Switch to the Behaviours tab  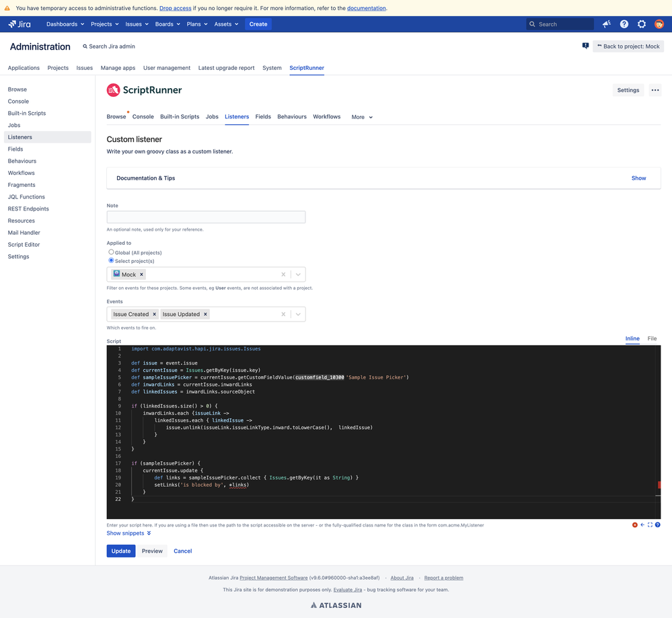pyautogui.click(x=292, y=116)
